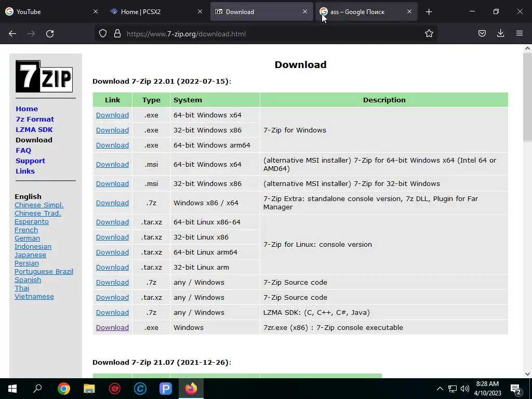The height and width of the screenshot is (399, 532).
Task: Open the blue C app in taskbar
Action: tap(140, 389)
